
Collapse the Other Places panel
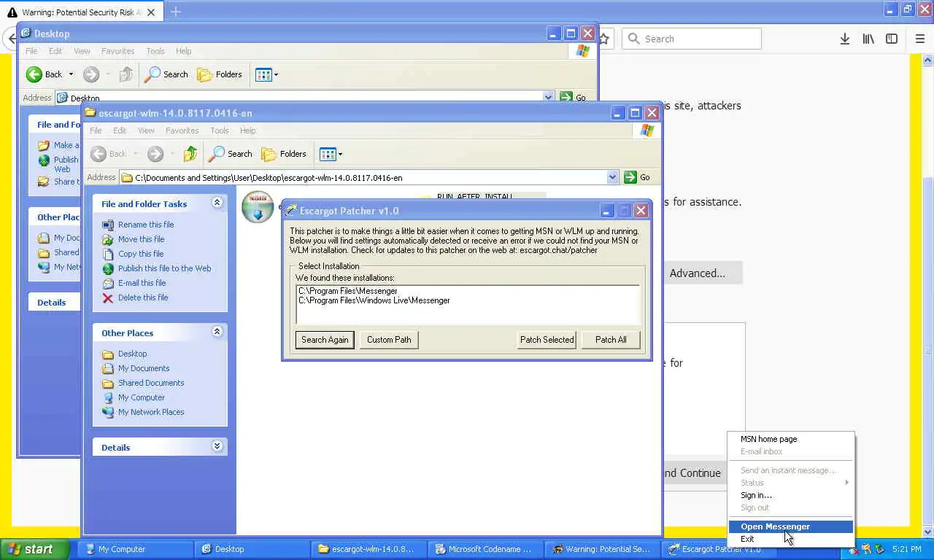(x=217, y=332)
